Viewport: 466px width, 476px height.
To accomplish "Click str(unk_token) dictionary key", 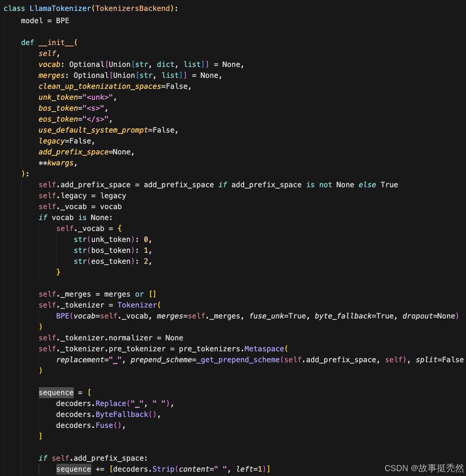I will pos(104,239).
